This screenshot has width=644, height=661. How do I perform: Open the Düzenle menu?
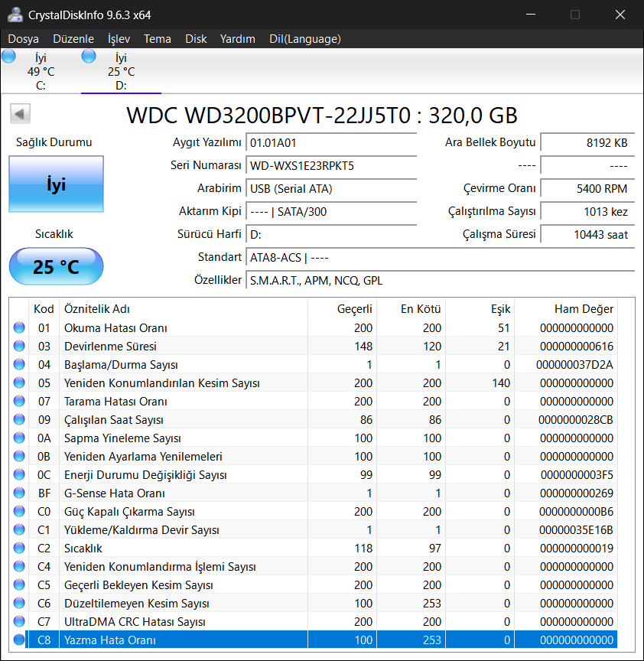pyautogui.click(x=73, y=39)
